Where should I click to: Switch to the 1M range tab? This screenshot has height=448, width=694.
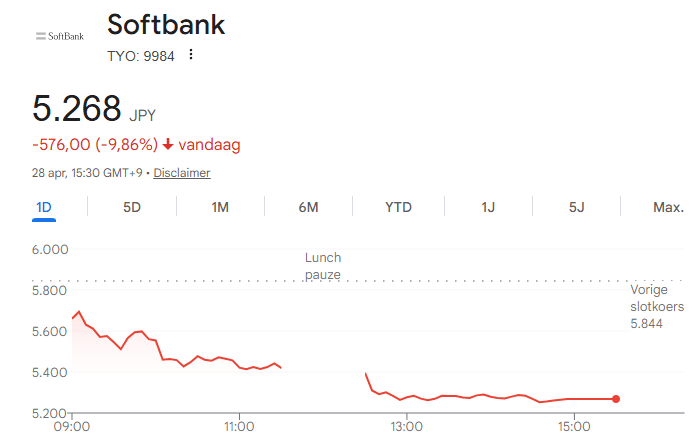tap(220, 207)
